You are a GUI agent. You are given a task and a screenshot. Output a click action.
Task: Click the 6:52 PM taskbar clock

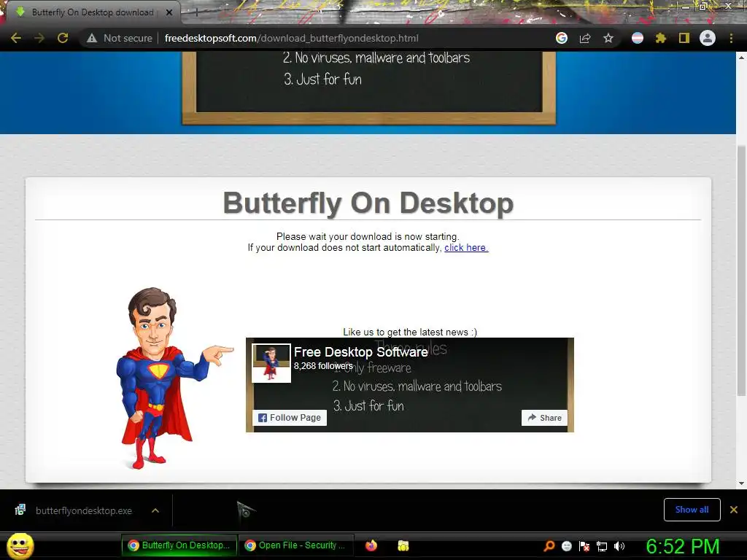tap(683, 546)
